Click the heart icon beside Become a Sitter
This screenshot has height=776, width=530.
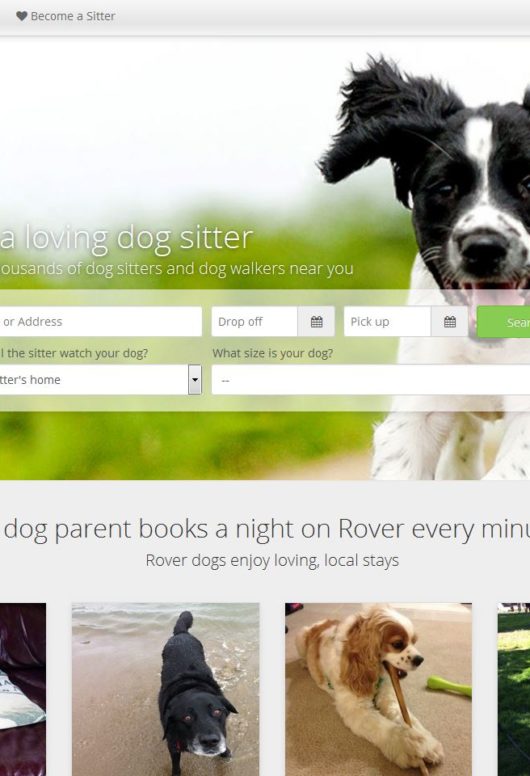tap(21, 16)
